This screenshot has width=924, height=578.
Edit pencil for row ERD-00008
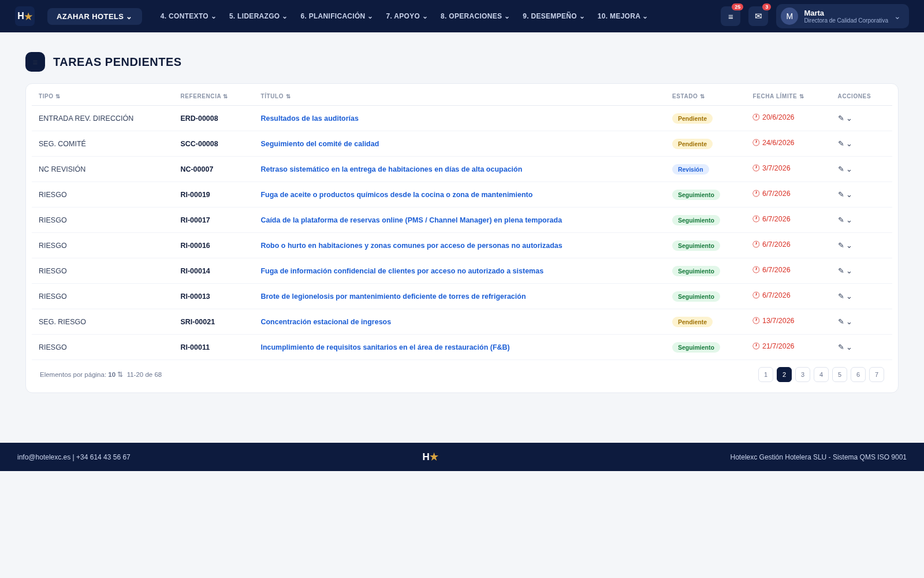click(x=841, y=118)
